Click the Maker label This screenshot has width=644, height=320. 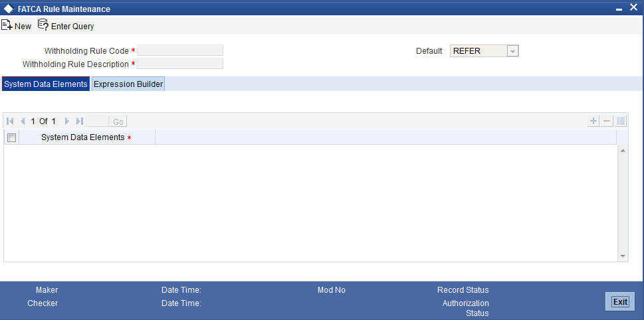47,290
